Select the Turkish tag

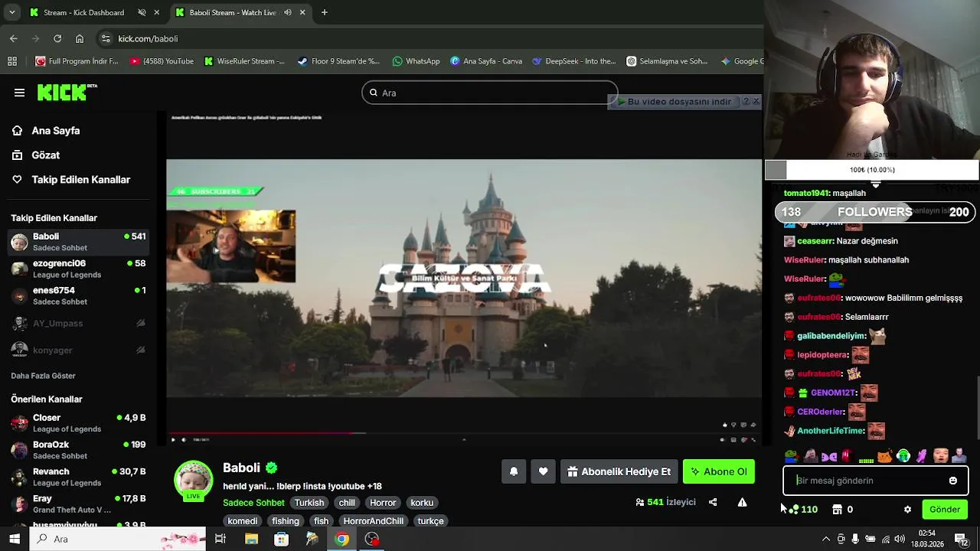[309, 503]
